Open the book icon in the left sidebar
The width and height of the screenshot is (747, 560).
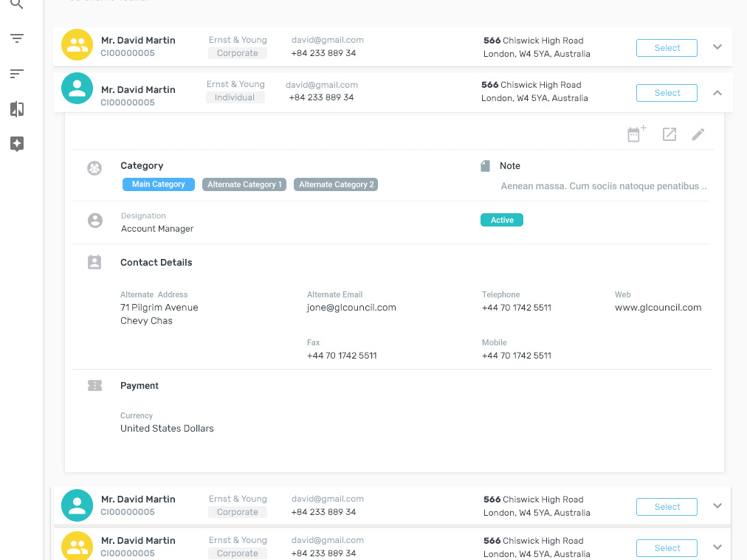click(17, 108)
